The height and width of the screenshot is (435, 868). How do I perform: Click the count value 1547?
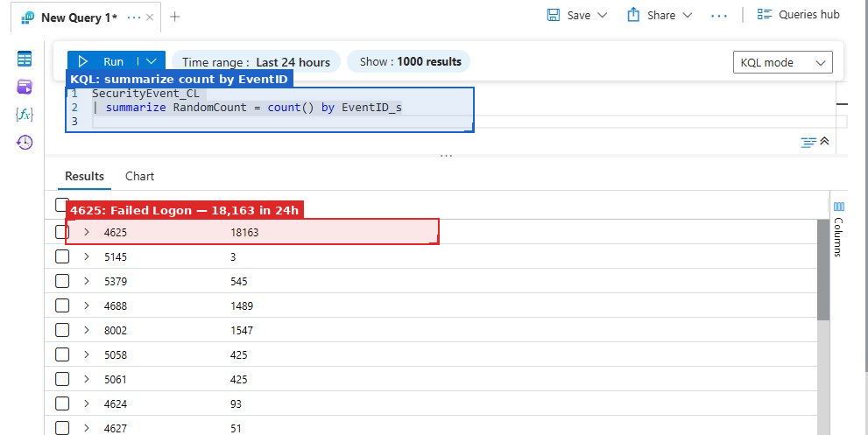point(242,330)
